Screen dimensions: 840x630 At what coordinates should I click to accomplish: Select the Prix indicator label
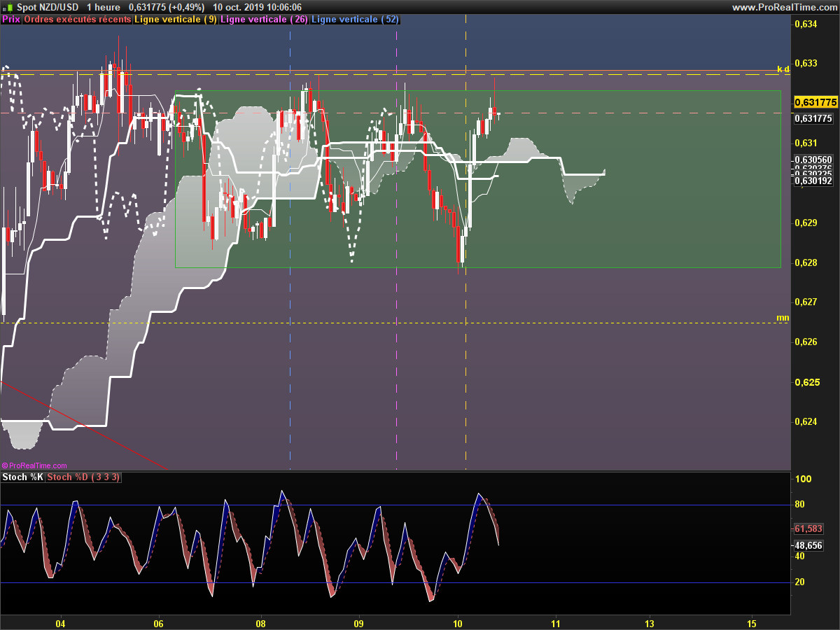tap(11, 20)
